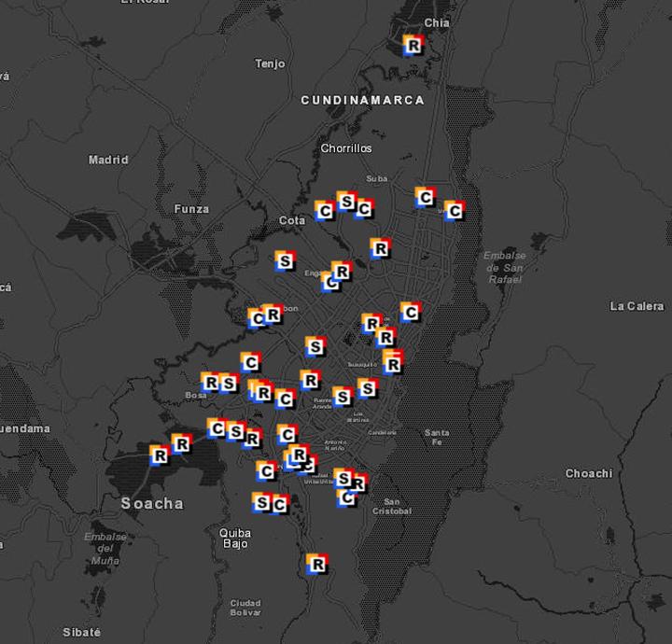Select the Soacha city label
This screenshot has height=644, width=672.
[x=152, y=504]
